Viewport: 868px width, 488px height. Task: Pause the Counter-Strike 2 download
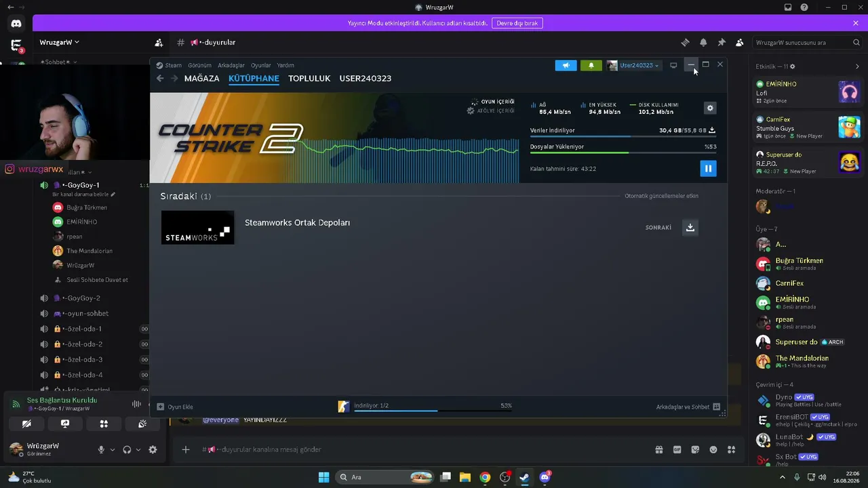pyautogui.click(x=708, y=168)
